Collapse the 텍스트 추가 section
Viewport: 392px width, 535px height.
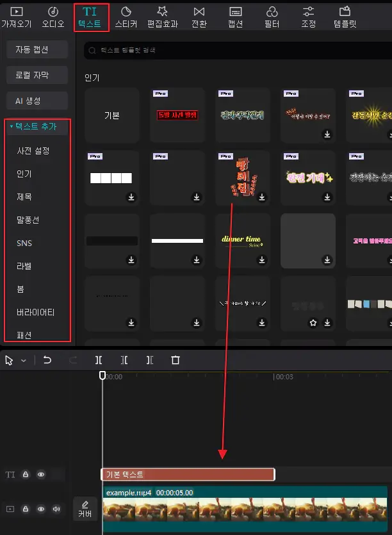(x=12, y=127)
